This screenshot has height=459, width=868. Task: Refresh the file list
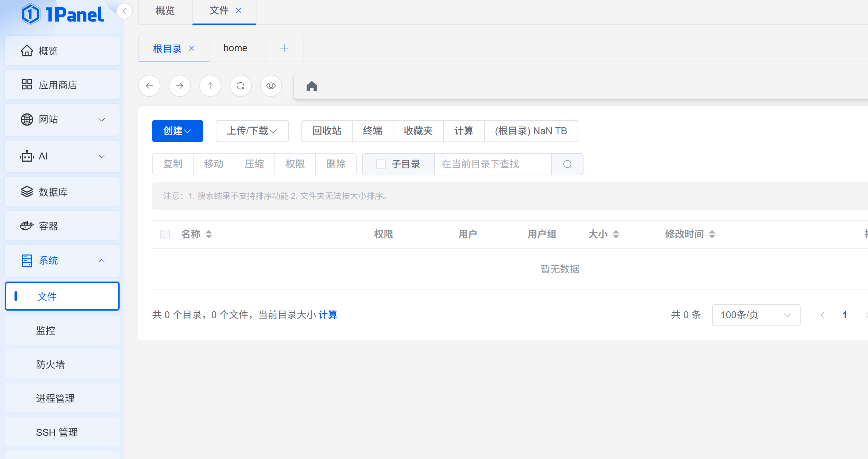pos(241,86)
